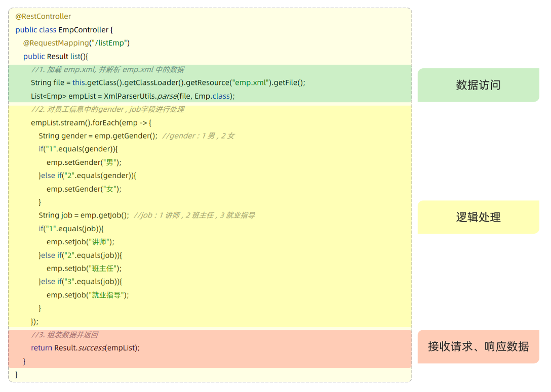Click the @RequestMapping("/listEmp") annotation
The height and width of the screenshot is (392, 551).
click(x=76, y=43)
